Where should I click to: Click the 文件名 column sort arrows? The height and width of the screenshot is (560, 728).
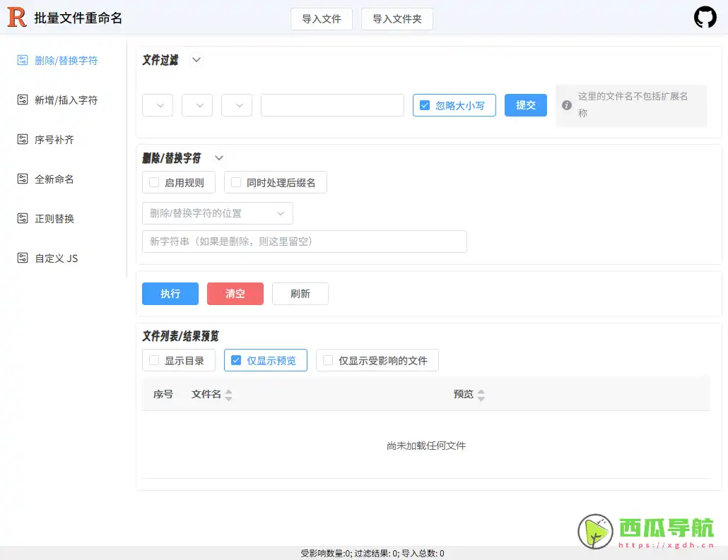(227, 395)
